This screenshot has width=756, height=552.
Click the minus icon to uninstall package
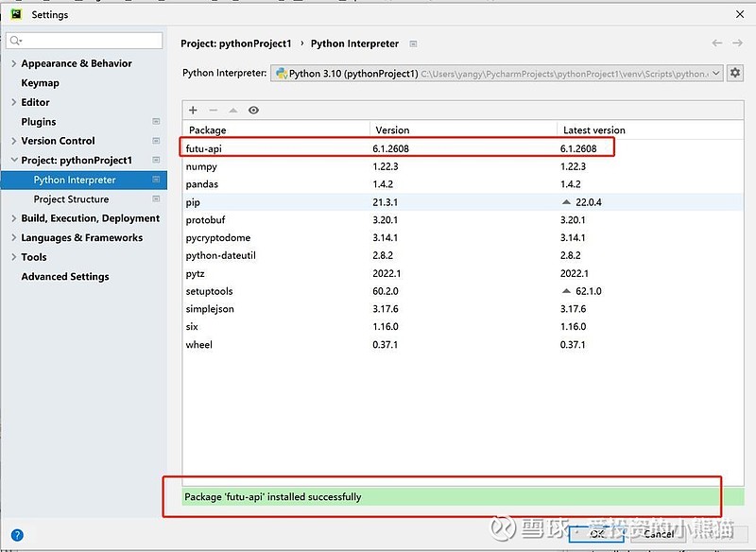click(x=213, y=111)
